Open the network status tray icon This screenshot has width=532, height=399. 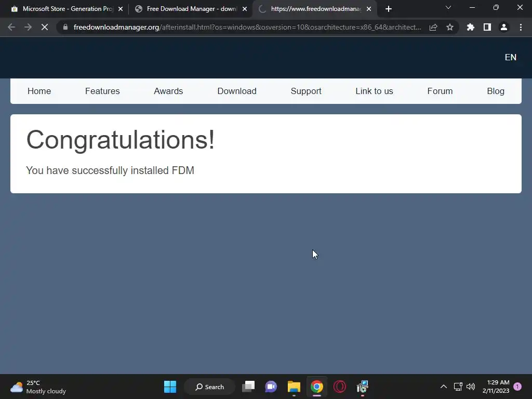click(458, 387)
